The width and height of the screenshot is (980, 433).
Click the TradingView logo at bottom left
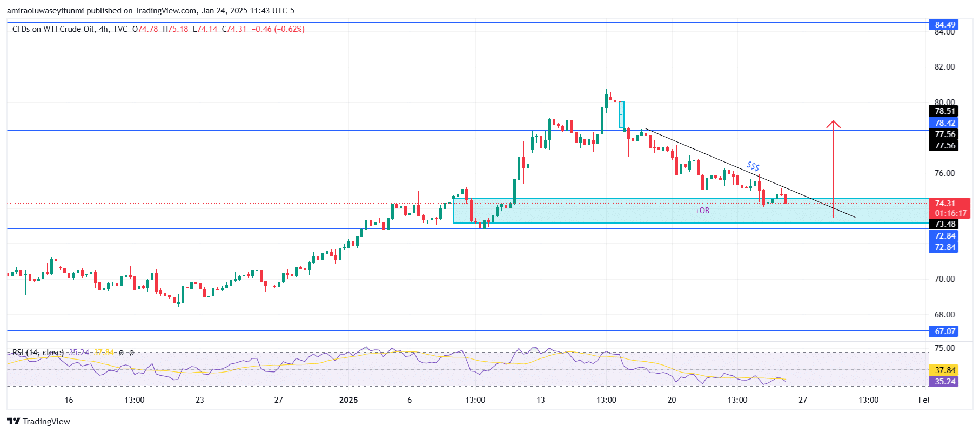point(38,422)
